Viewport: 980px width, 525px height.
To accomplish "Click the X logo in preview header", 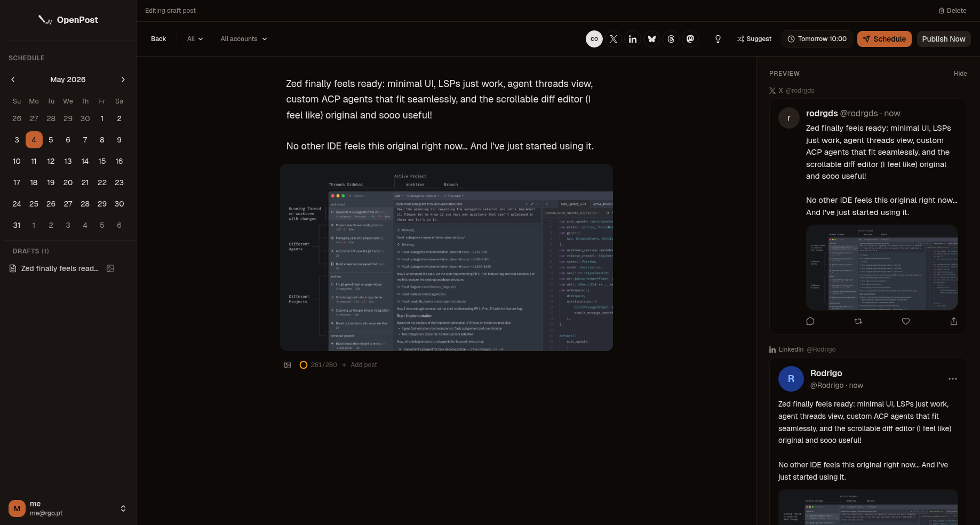I will pyautogui.click(x=772, y=91).
